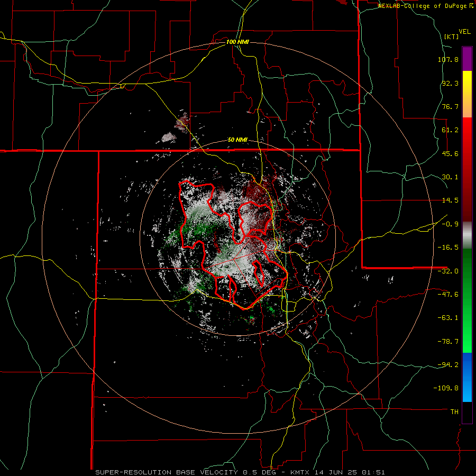The image size is (476, 476).
Task: Click the -78.7 velocity scale value
Action: 448,342
